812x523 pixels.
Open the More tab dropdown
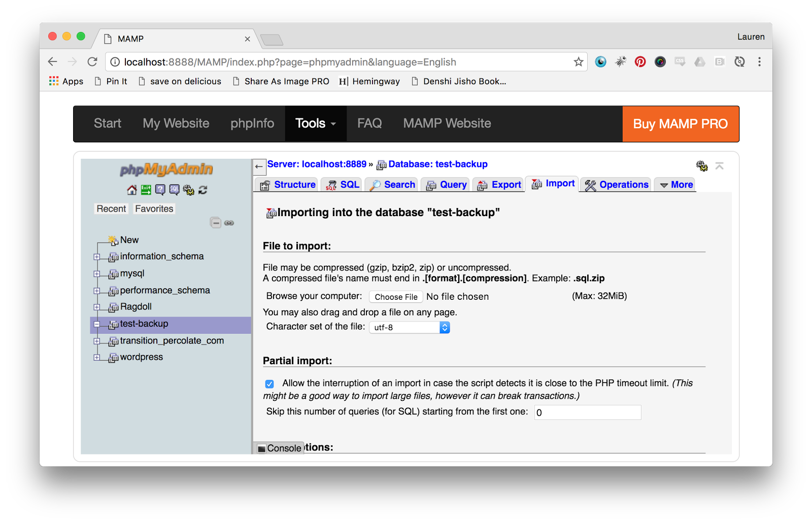[676, 185]
